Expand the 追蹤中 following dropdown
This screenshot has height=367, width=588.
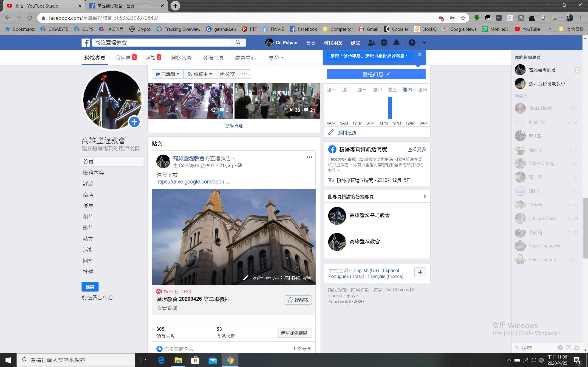click(x=200, y=74)
